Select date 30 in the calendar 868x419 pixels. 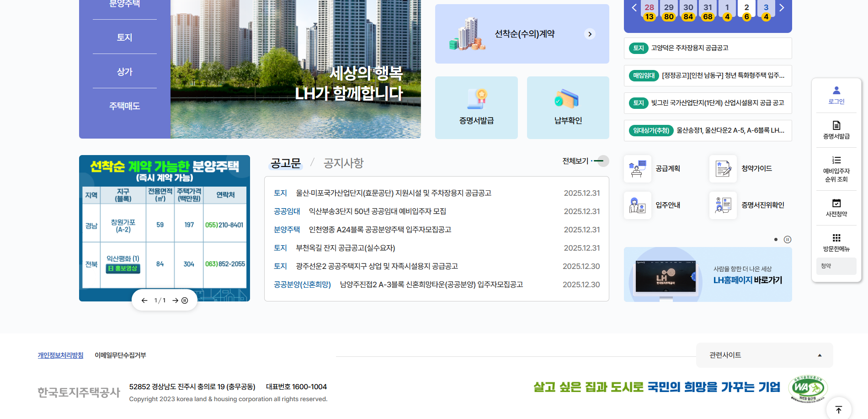pos(688,11)
